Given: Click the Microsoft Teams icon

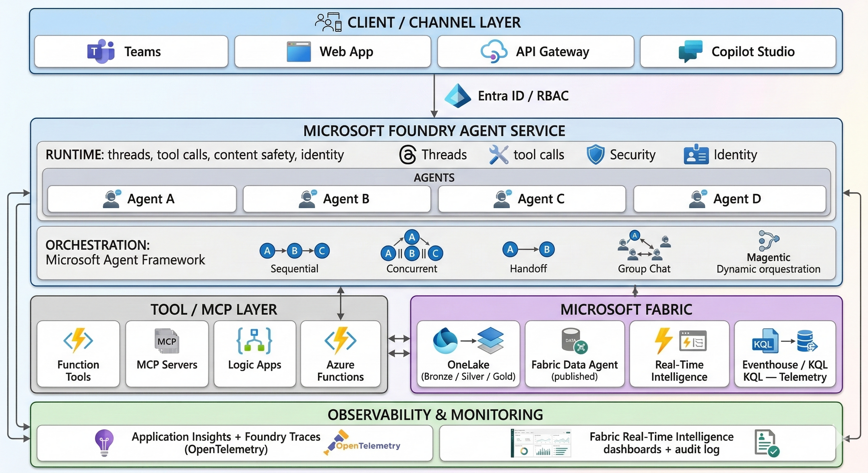Looking at the screenshot, I should (x=101, y=52).
